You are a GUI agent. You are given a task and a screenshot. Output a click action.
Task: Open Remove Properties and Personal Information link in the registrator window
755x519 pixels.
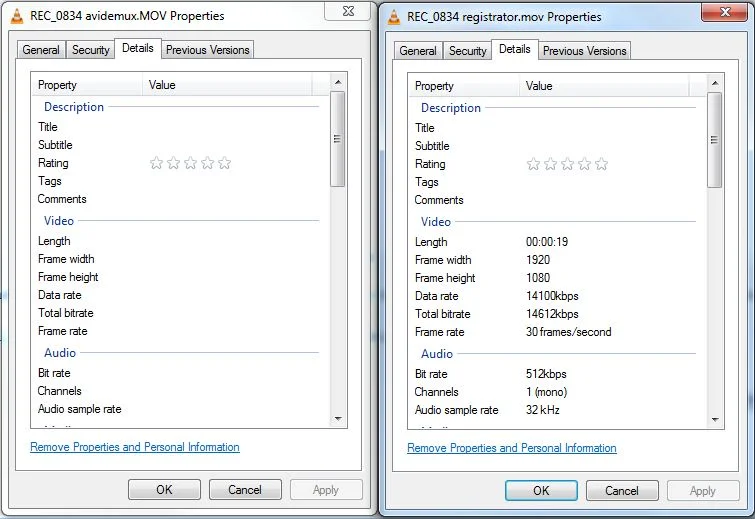[512, 448]
